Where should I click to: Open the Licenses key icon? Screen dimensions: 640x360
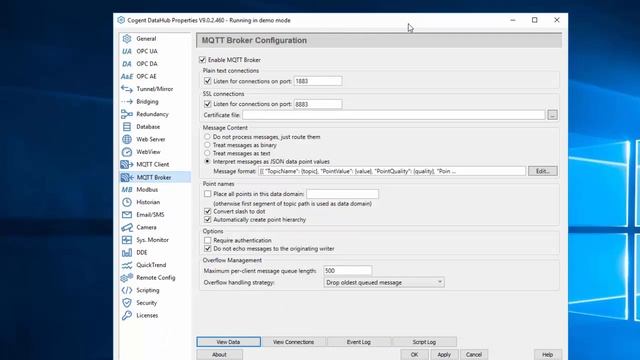(127, 316)
